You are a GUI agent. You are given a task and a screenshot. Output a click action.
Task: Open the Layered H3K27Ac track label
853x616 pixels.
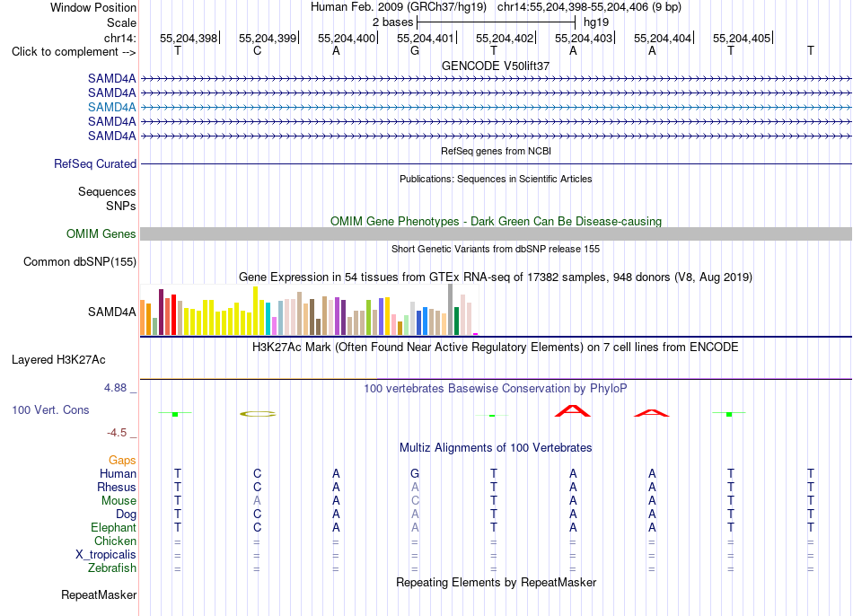click(58, 360)
